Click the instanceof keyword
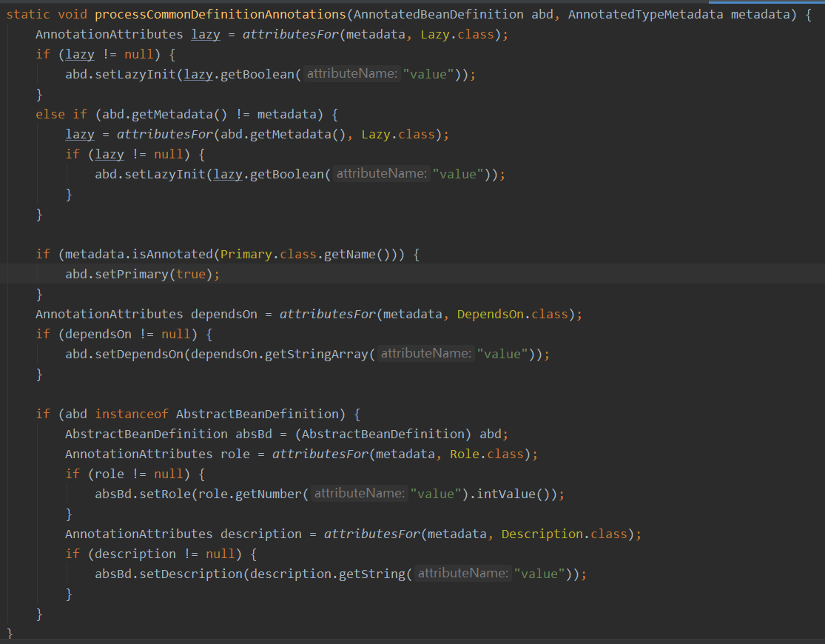Image resolution: width=825 pixels, height=644 pixels. pyautogui.click(x=132, y=415)
